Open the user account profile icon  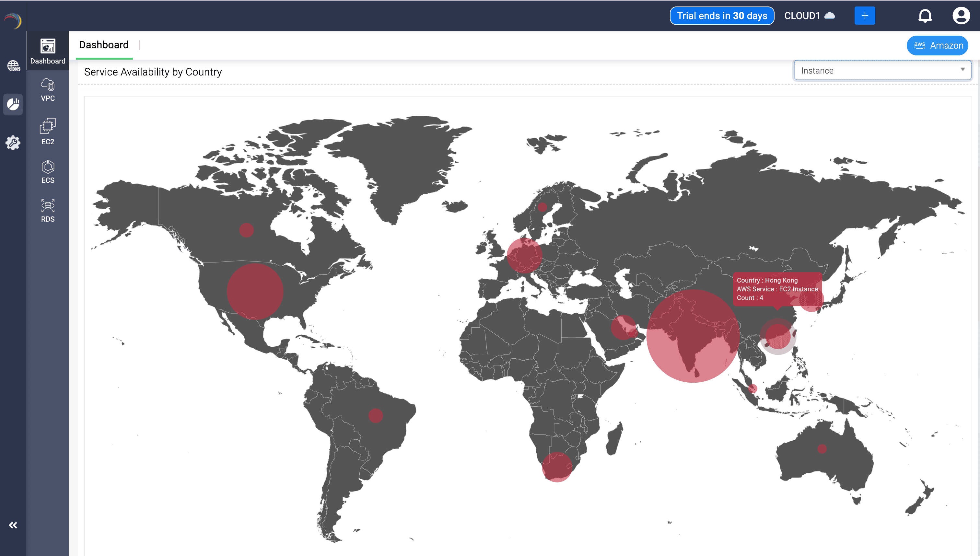(x=961, y=16)
